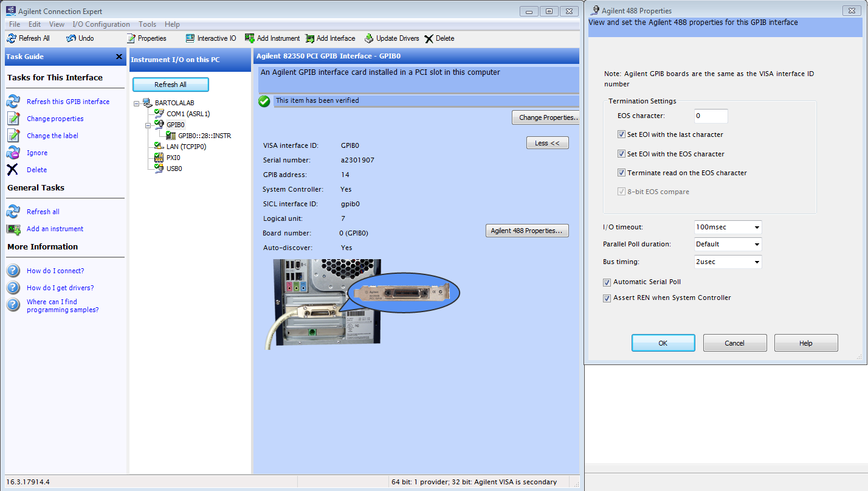The image size is (868, 491).
Task: Click the PXI0 interface icon
Action: pos(159,158)
